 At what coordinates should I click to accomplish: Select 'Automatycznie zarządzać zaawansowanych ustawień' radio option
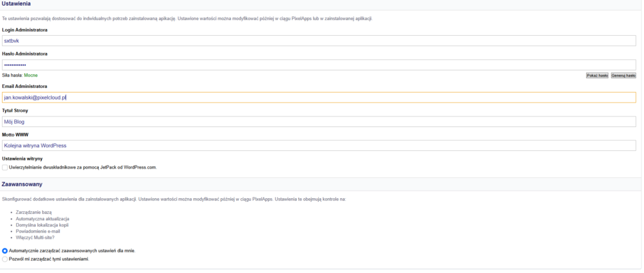coord(5,250)
